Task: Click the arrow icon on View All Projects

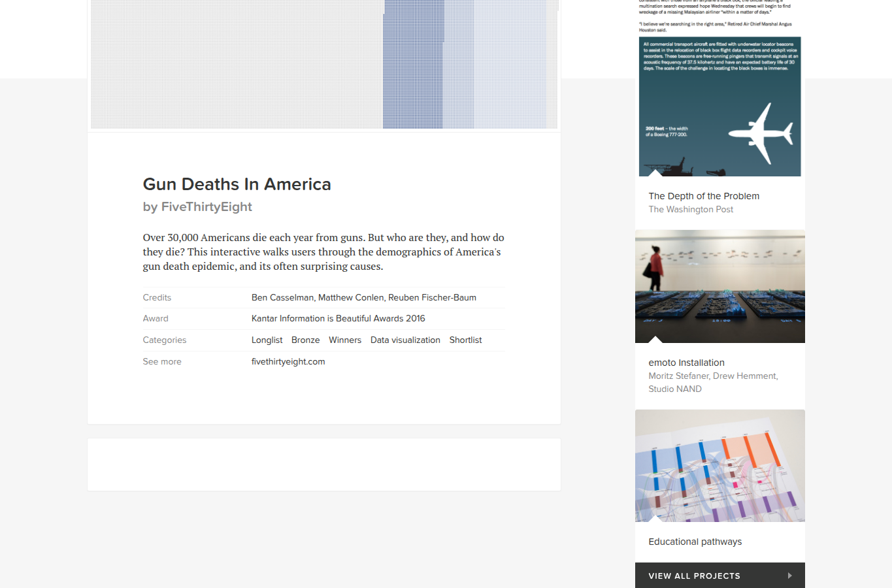Action: click(789, 576)
